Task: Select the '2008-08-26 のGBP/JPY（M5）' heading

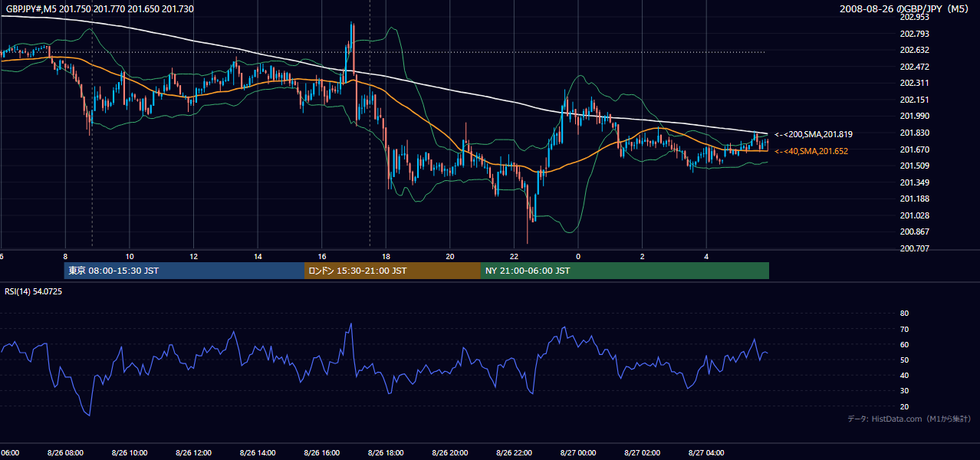Action: tap(904, 8)
